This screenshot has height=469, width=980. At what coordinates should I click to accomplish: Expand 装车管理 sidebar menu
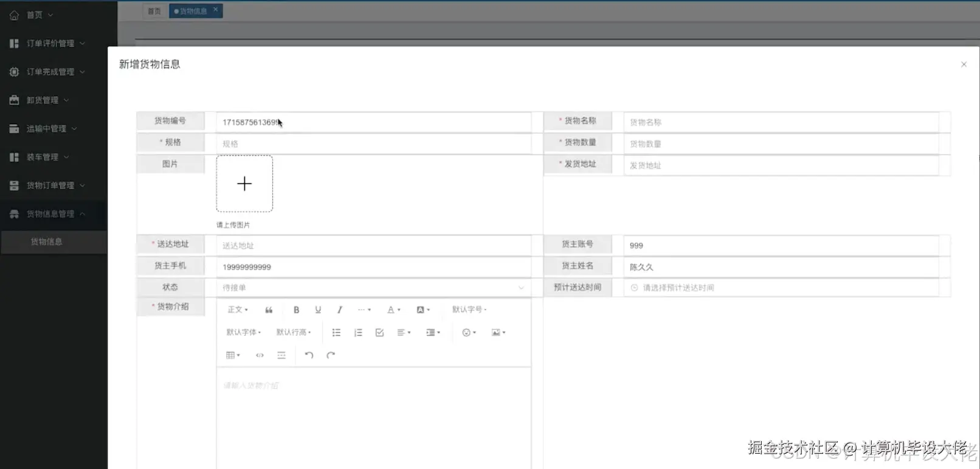[x=53, y=157]
